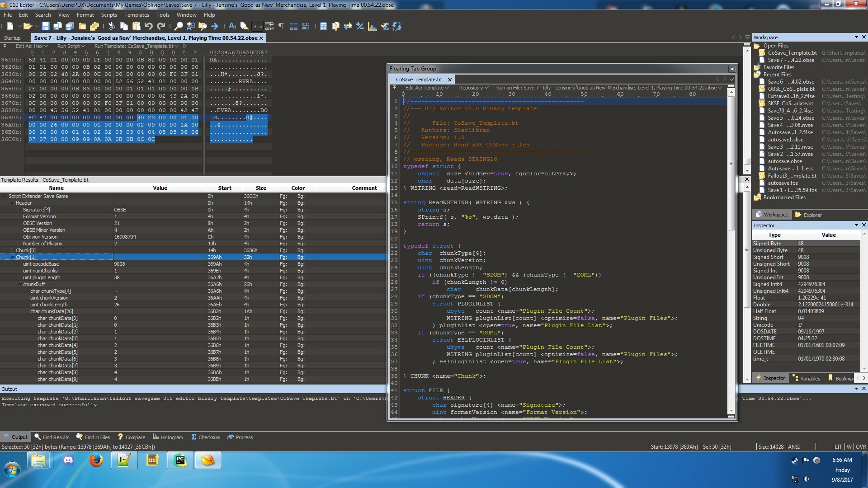Switch to the Compare output tab
Image resolution: width=868 pixels, height=488 pixels.
click(x=131, y=437)
